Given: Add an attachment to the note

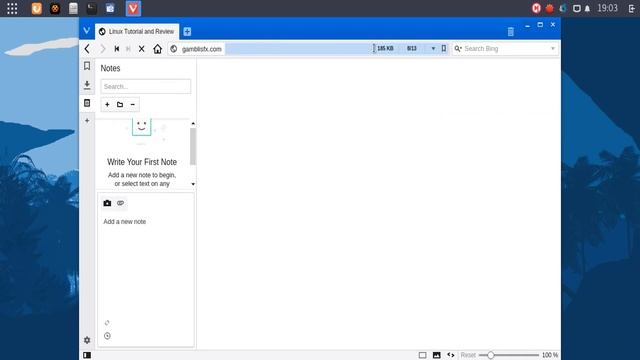Looking at the screenshot, I should tap(120, 203).
